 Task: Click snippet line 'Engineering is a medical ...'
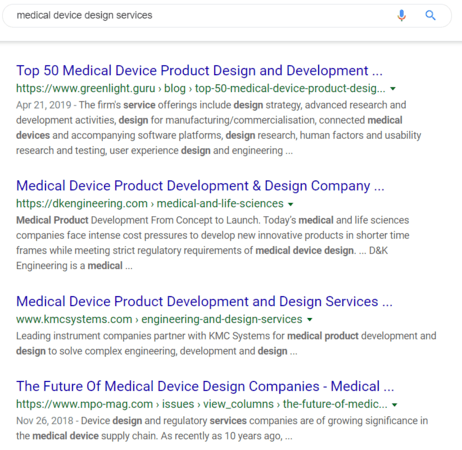click(74, 266)
